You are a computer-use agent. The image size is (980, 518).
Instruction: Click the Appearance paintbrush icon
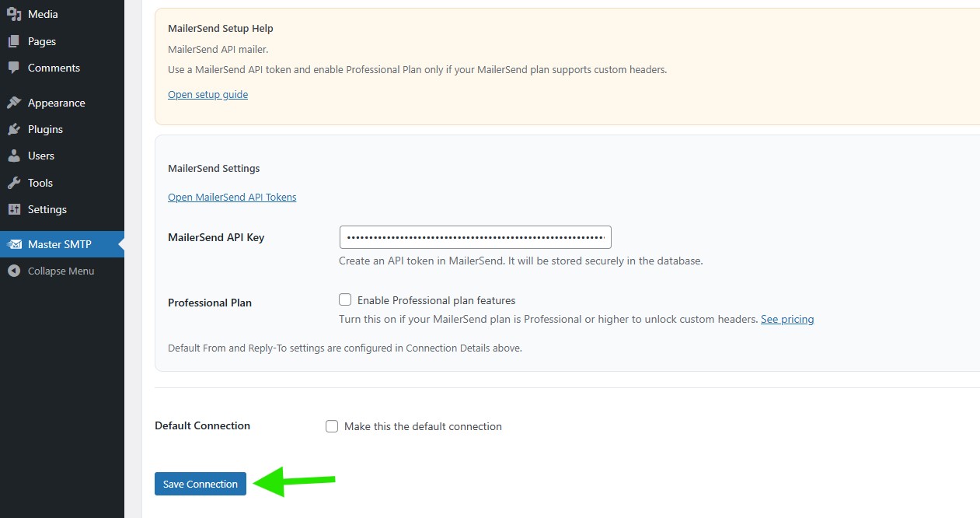pos(14,103)
